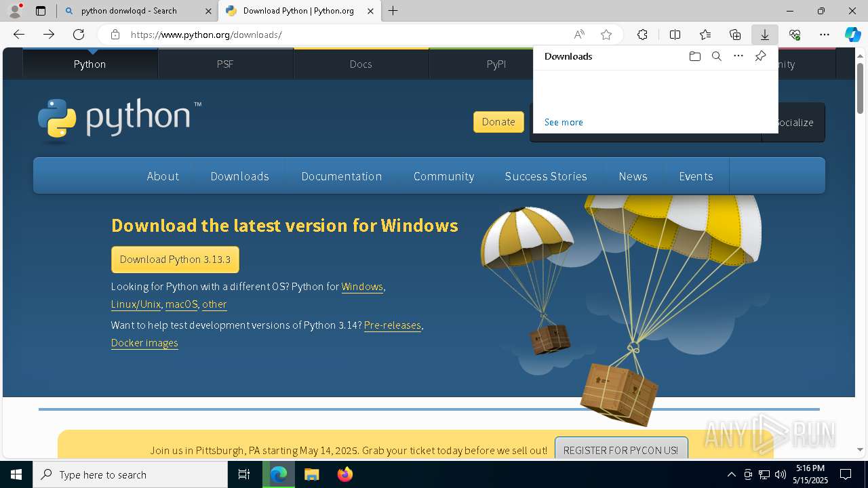The width and height of the screenshot is (868, 488).
Task: Add this page to favorites star
Action: [606, 35]
